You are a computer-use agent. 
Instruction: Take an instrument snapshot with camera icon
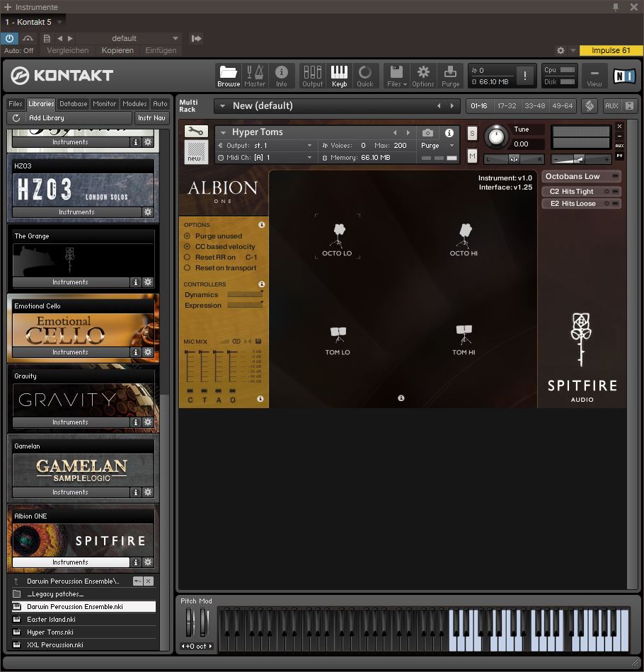[427, 133]
